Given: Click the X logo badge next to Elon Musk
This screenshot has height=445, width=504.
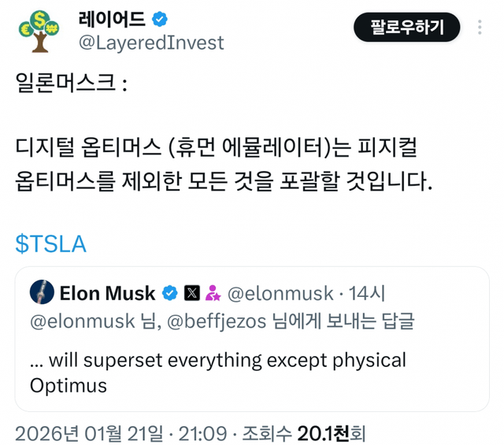Looking at the screenshot, I should 191,294.
